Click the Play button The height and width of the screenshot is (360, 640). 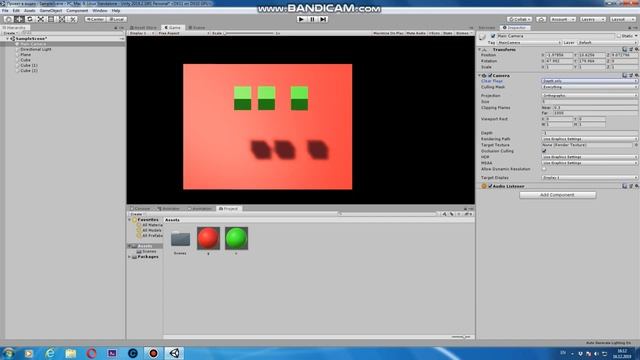coord(301,19)
